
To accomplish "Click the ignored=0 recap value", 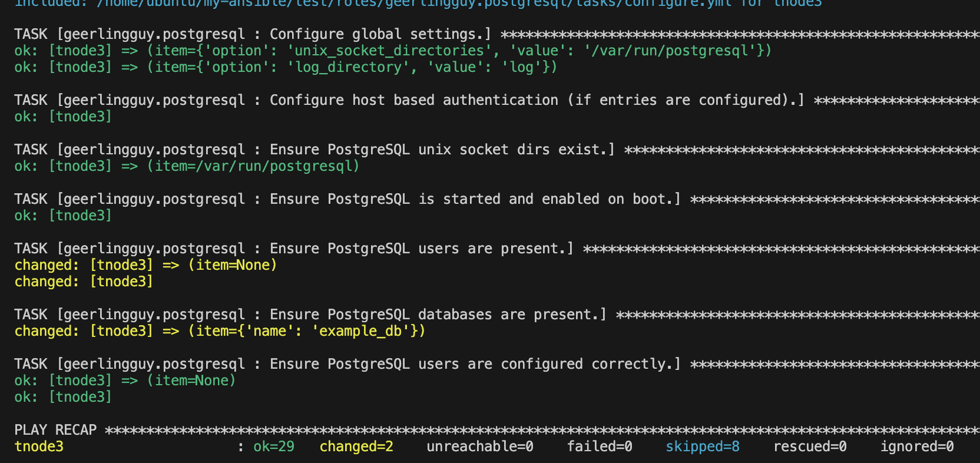I will (917, 447).
